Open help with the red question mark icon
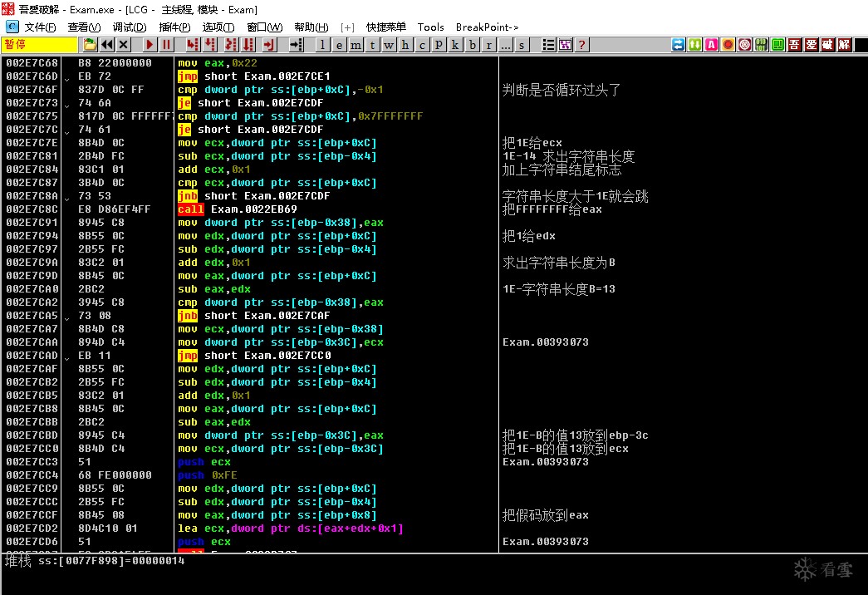The height and width of the screenshot is (595, 868). (581, 45)
